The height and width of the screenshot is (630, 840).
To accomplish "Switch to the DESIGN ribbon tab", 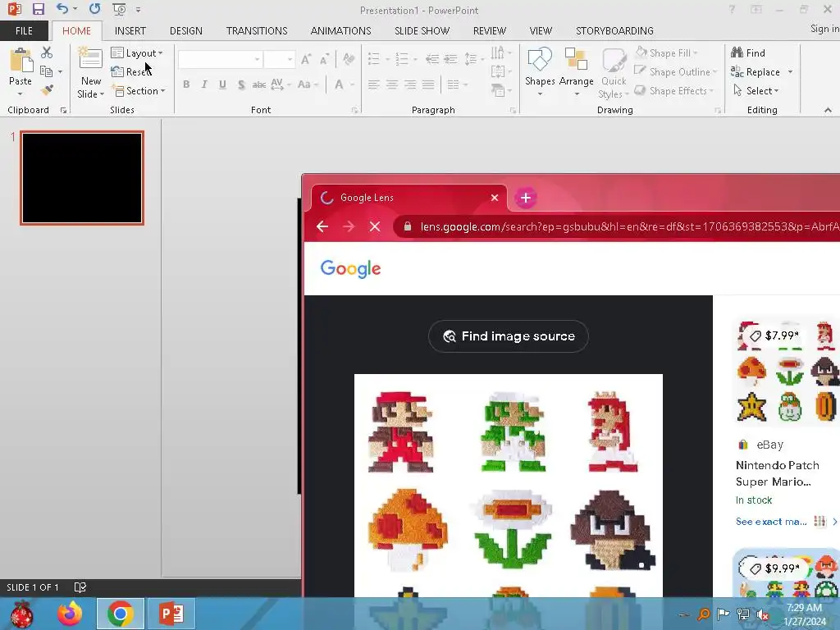I will tap(186, 30).
